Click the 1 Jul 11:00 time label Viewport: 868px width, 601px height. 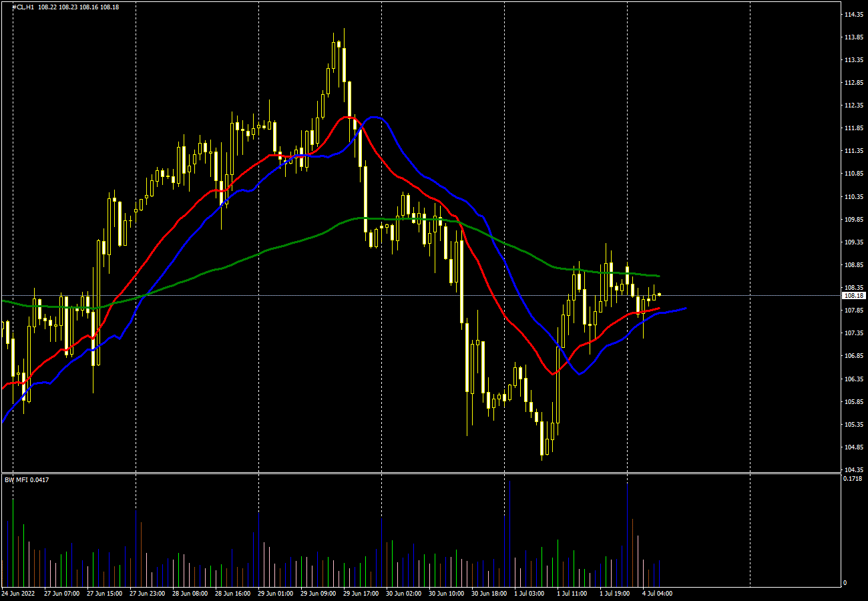coord(573,593)
